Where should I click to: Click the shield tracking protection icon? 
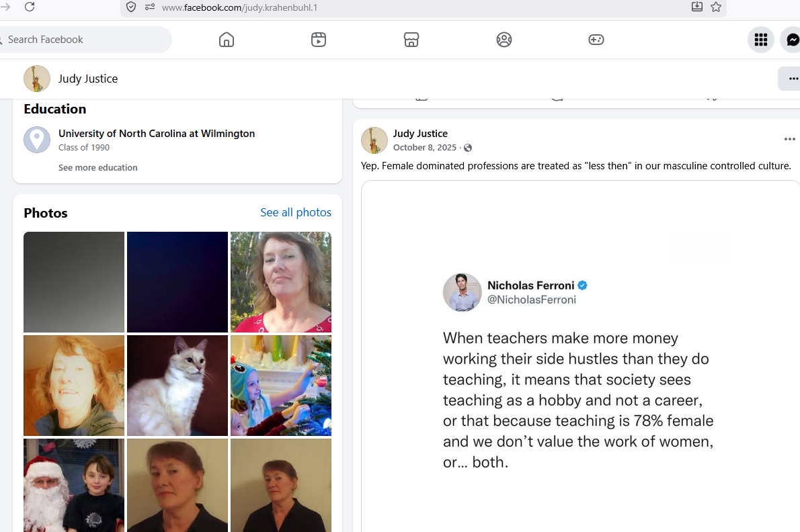[x=131, y=7]
